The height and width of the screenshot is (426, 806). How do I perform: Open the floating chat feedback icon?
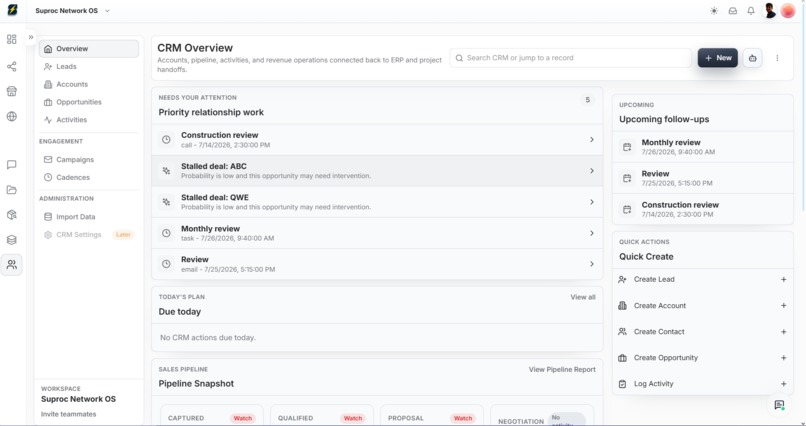(x=779, y=404)
